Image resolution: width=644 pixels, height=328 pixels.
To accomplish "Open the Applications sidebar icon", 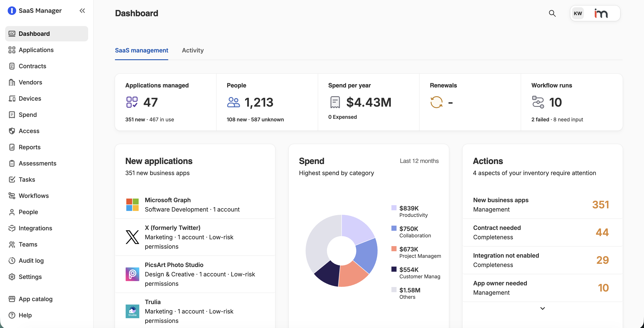I will [12, 50].
